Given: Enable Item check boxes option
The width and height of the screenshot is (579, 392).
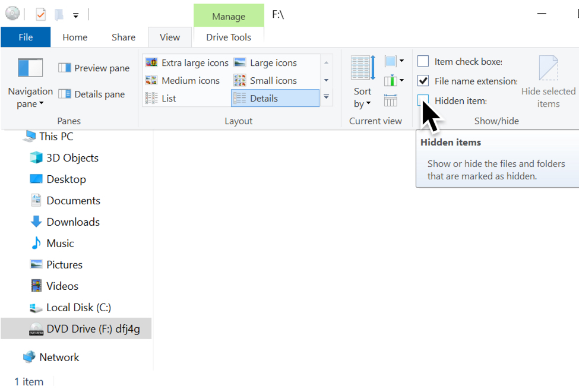Looking at the screenshot, I should click(423, 62).
